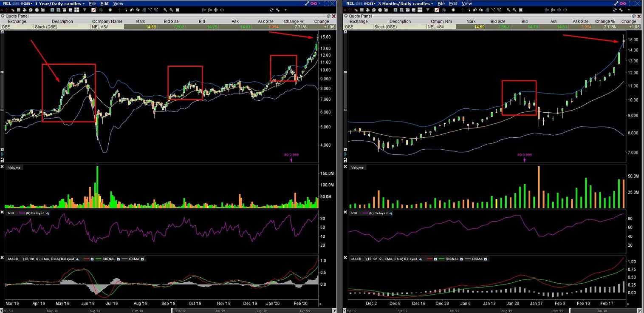Click zoom in magnifier in right chart toolbar
The width and height of the screenshot is (644, 313).
pos(508,10)
